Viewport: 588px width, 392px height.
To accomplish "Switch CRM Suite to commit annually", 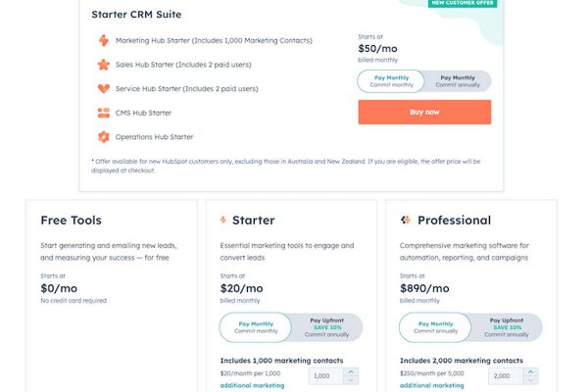I will 458,81.
